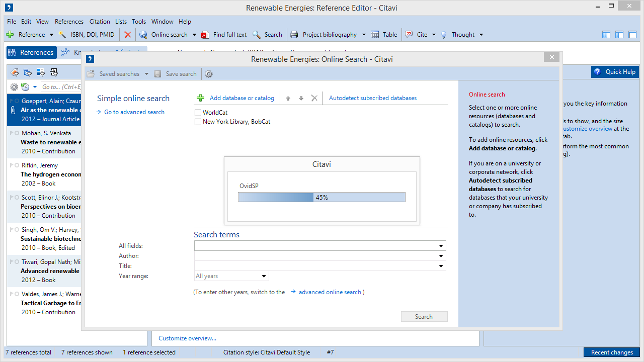This screenshot has height=362, width=644.
Task: Expand the Cite dropdown arrow
Action: tap(434, 35)
